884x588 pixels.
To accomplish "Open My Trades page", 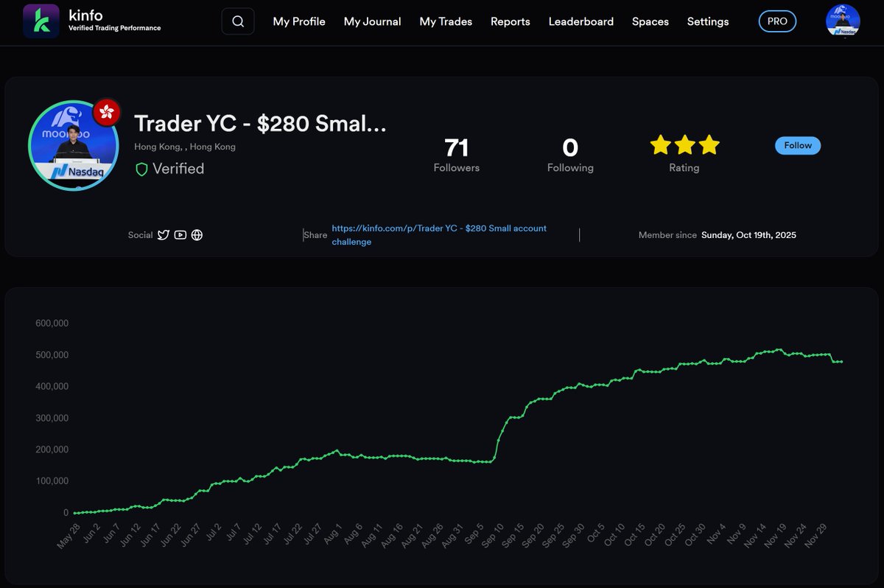I will click(x=446, y=21).
